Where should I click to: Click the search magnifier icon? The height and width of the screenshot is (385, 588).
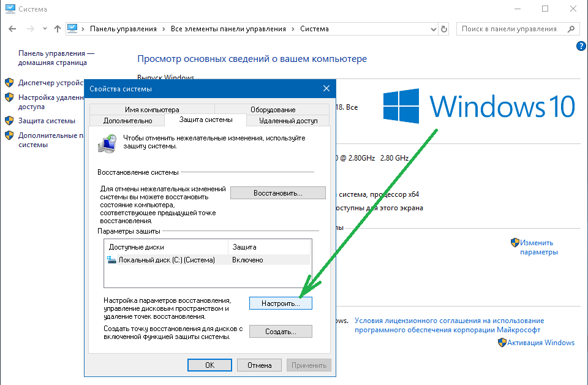coord(571,29)
